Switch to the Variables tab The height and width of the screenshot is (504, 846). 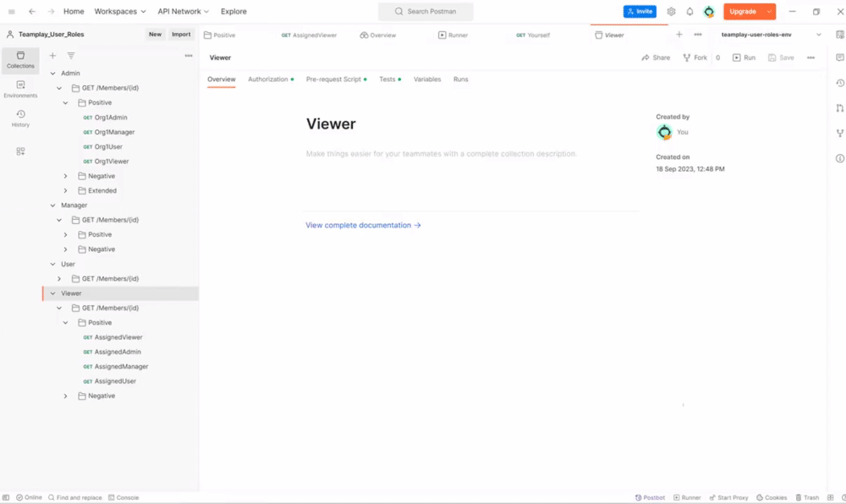[426, 79]
